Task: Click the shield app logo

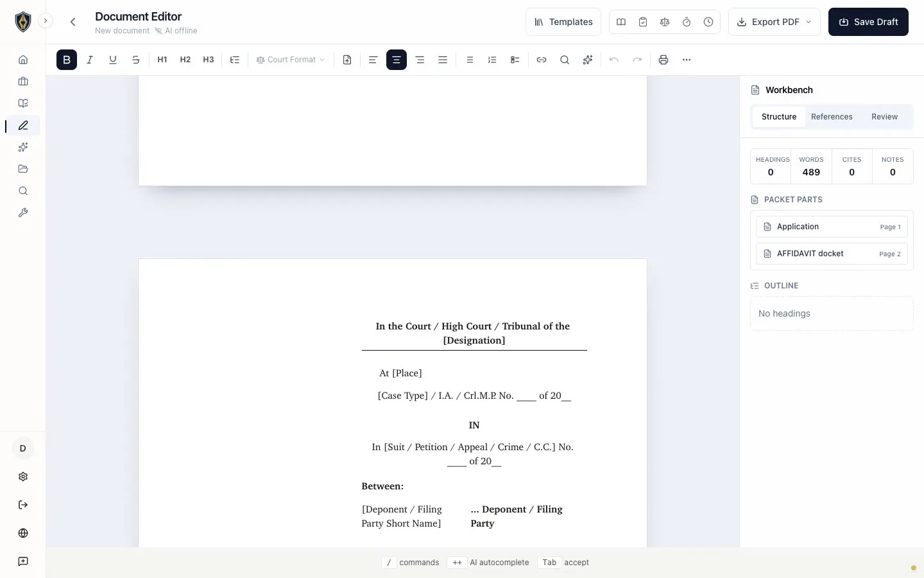Action: (x=23, y=22)
